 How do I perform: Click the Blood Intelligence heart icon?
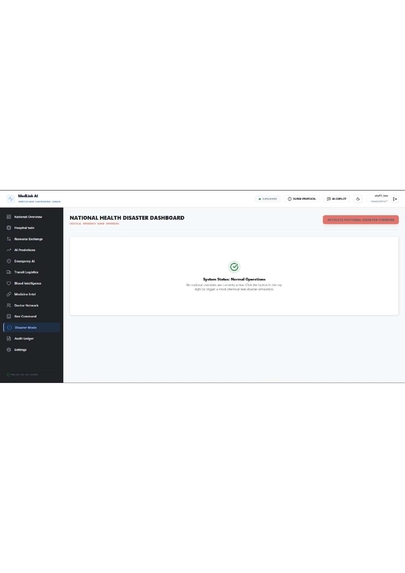[9, 283]
